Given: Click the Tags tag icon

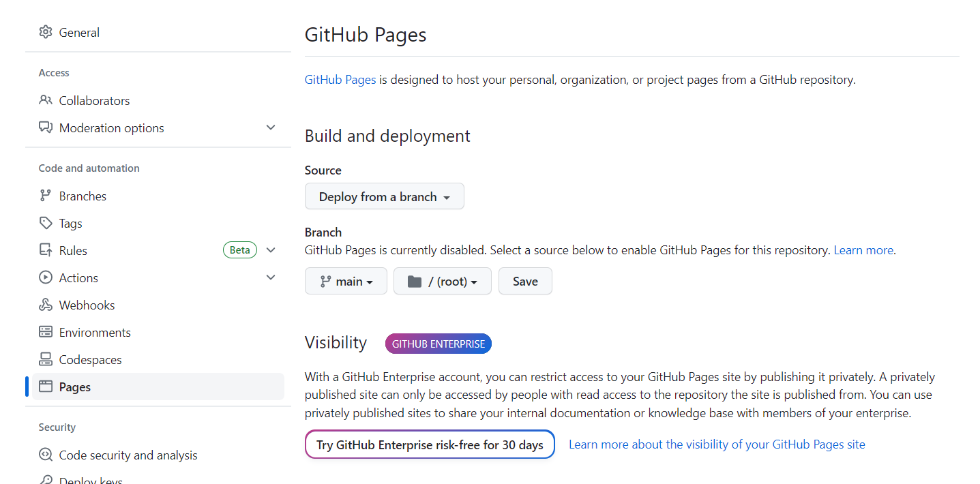Looking at the screenshot, I should 46,223.
